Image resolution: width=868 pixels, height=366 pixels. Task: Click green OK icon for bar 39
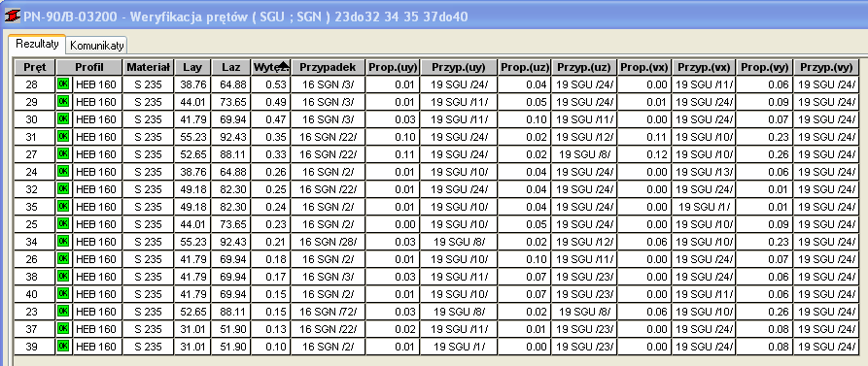coord(63,346)
